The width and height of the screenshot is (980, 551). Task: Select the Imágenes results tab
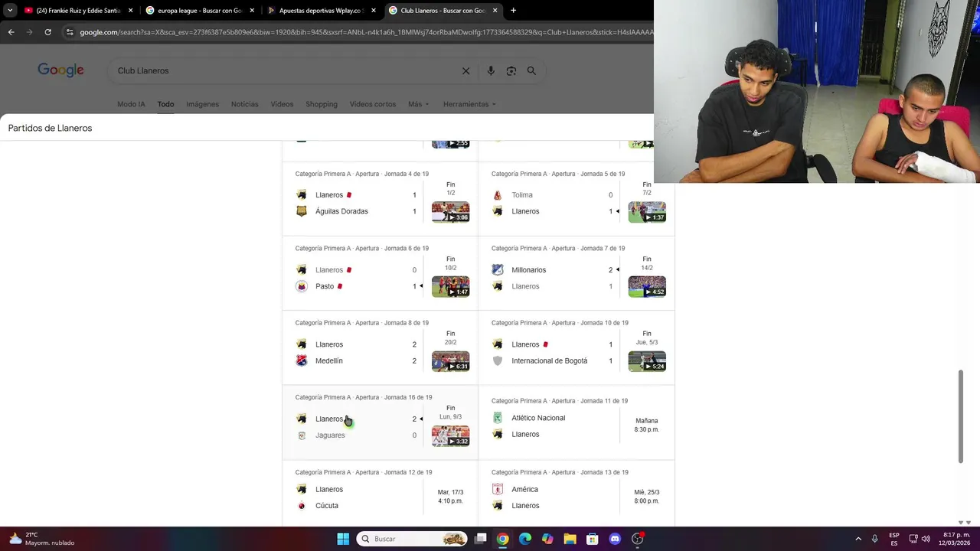click(x=202, y=104)
